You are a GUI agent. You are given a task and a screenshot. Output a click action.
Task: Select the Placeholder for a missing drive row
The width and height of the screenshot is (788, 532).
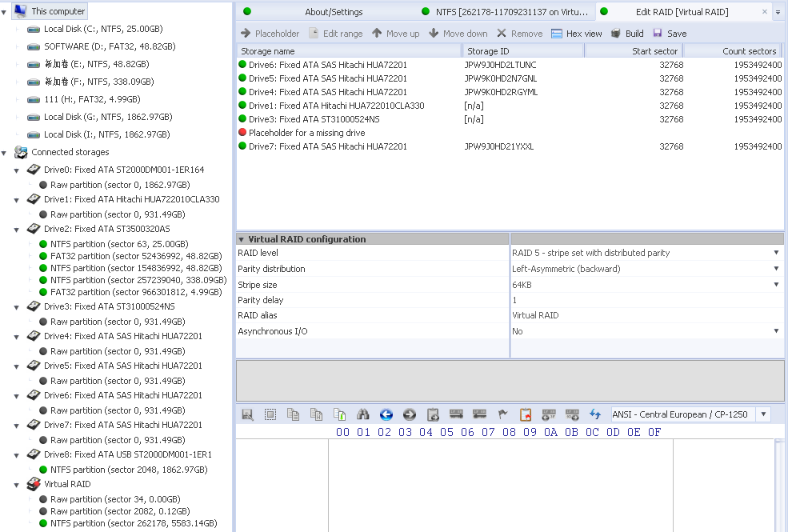point(510,133)
